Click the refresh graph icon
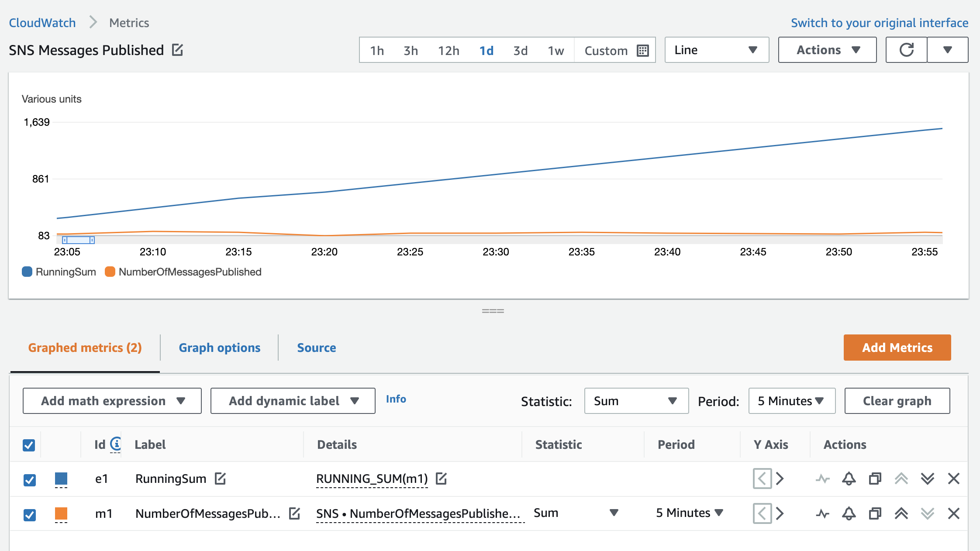The height and width of the screenshot is (551, 980). point(907,50)
